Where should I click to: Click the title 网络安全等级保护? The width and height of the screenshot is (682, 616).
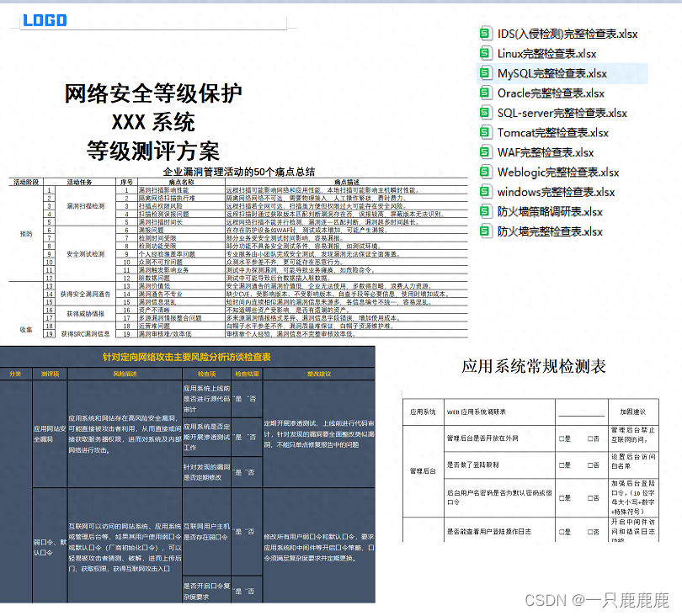tap(153, 93)
